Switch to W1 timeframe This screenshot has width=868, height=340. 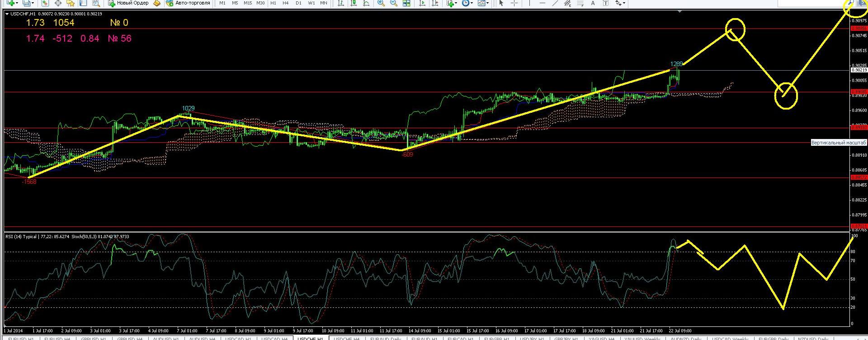pyautogui.click(x=311, y=3)
